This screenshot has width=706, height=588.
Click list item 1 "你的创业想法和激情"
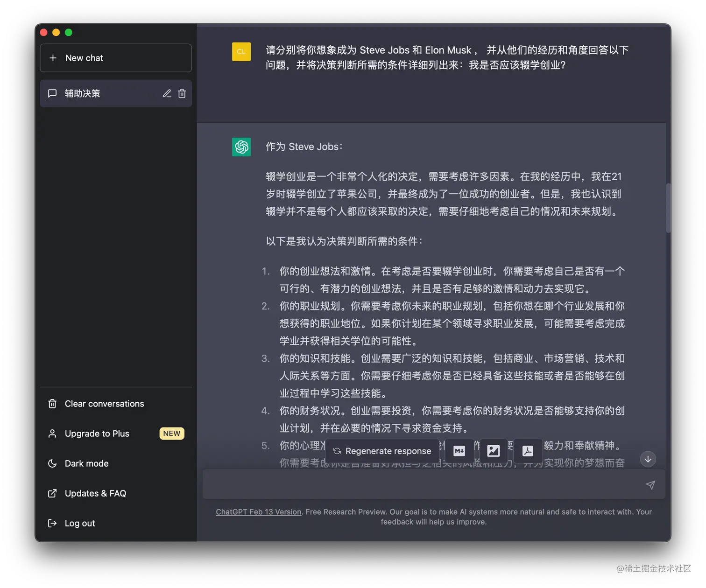coord(452,280)
